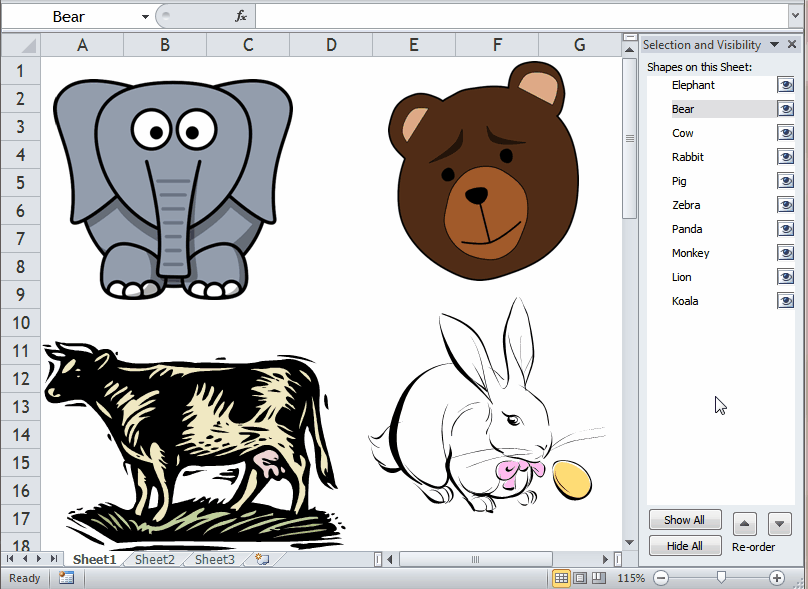Viewport: 808px width, 589px height.
Task: Click the Show All button
Action: pos(685,520)
